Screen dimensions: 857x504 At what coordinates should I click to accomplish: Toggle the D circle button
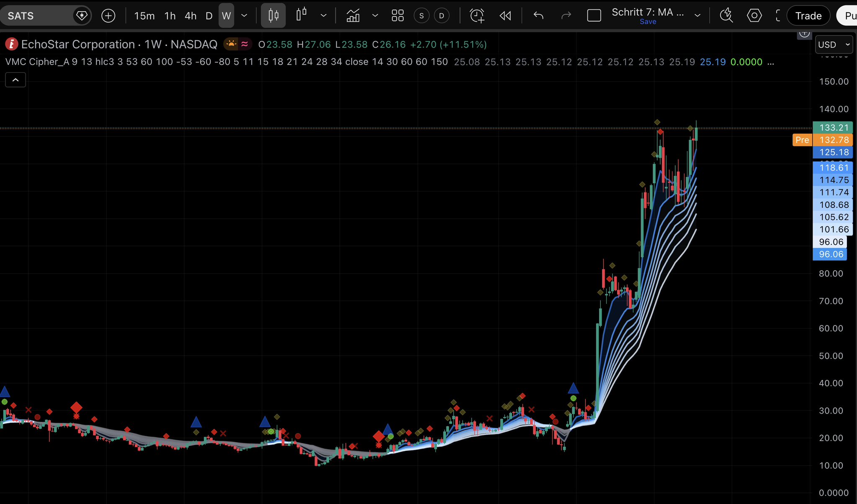[x=441, y=16]
